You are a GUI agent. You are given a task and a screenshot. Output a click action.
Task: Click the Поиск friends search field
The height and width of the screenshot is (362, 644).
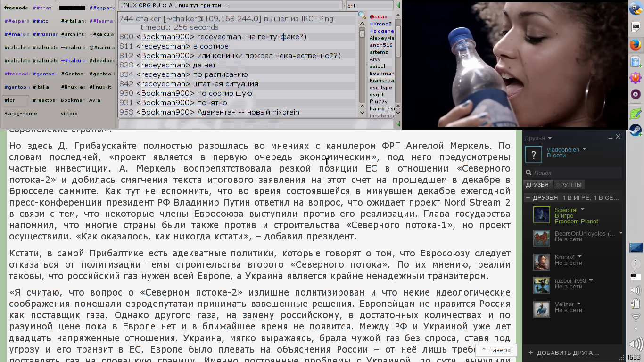pos(573,173)
